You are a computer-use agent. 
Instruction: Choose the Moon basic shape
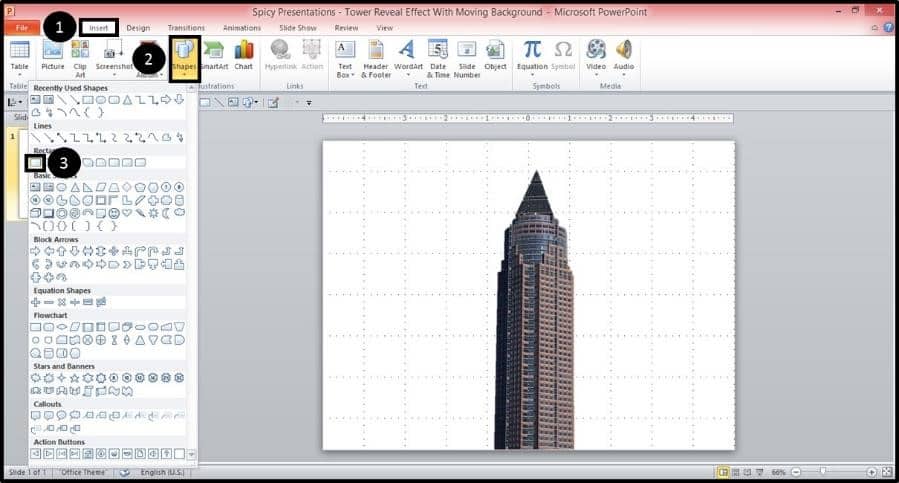166,213
